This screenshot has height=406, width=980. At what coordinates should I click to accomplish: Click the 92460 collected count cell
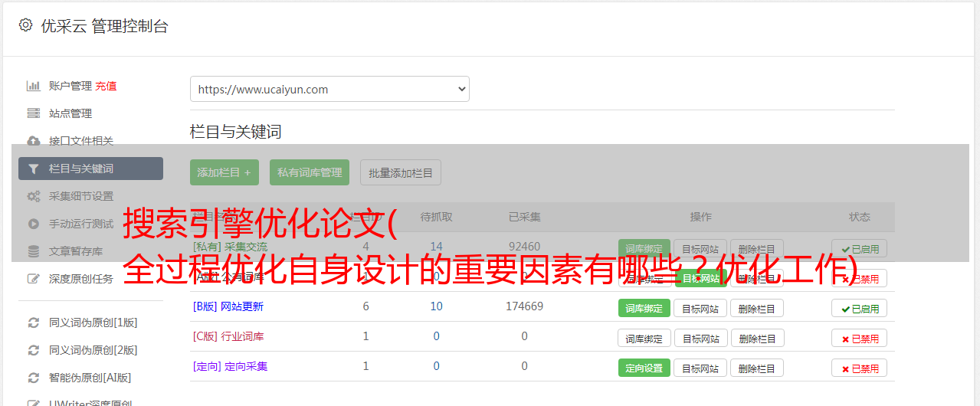(x=524, y=247)
